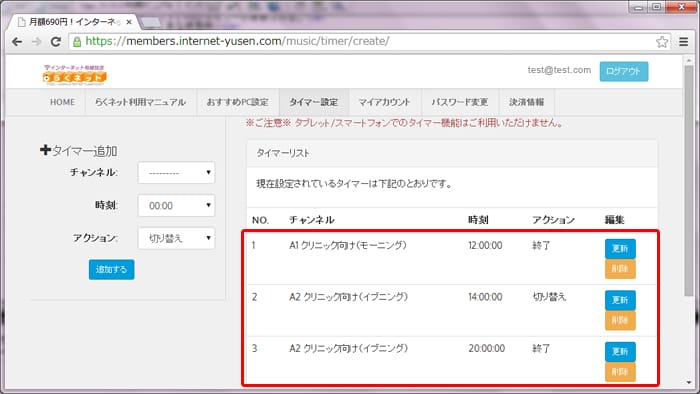The image size is (700, 394).
Task: Click the 追加する button
Action: click(x=112, y=270)
